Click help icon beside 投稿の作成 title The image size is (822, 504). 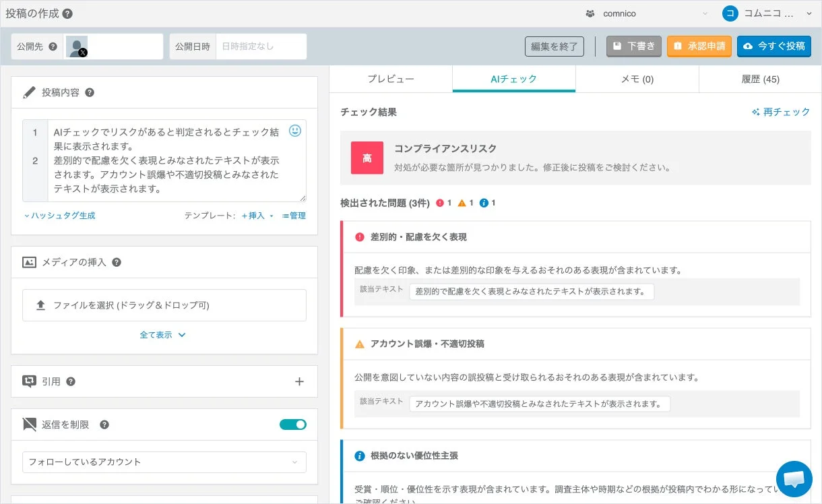click(x=67, y=13)
